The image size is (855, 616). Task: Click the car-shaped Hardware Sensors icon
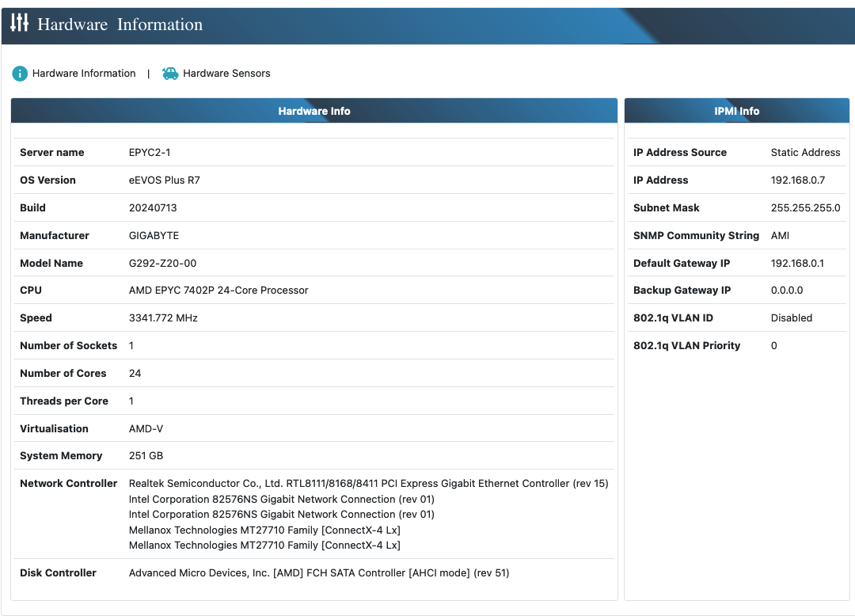(170, 74)
